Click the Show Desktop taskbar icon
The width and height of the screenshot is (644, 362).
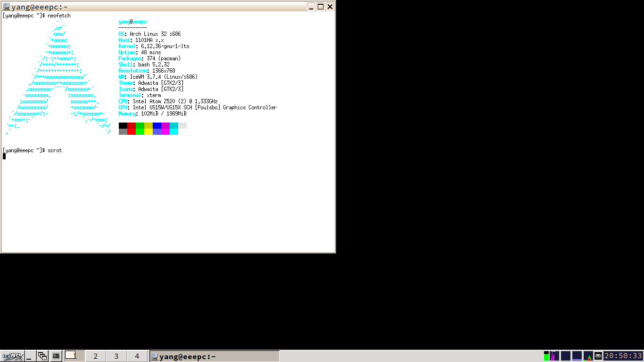(30, 356)
